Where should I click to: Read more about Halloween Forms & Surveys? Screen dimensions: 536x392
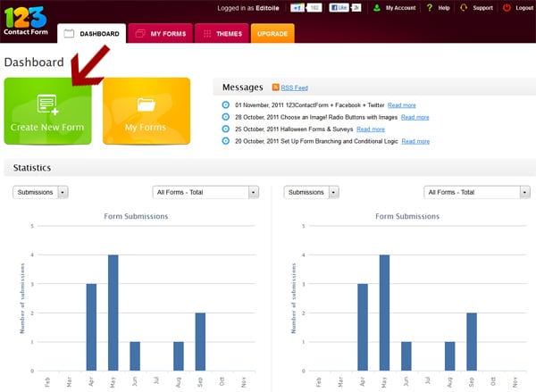coord(371,129)
